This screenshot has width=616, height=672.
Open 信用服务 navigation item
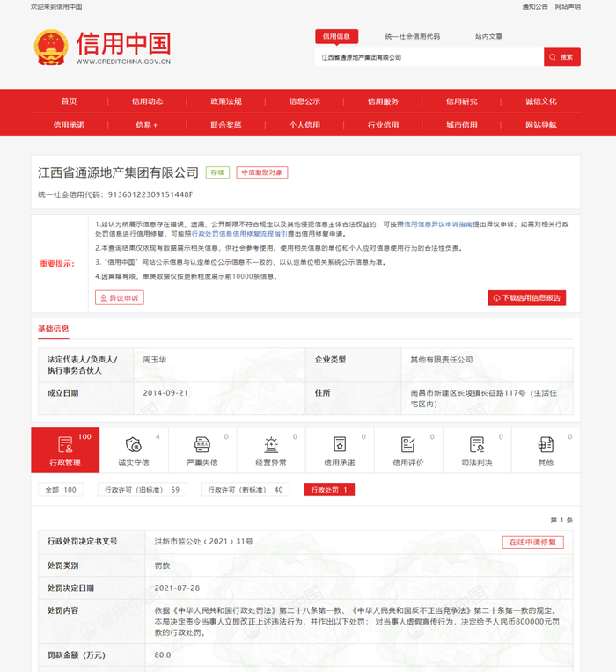383,101
